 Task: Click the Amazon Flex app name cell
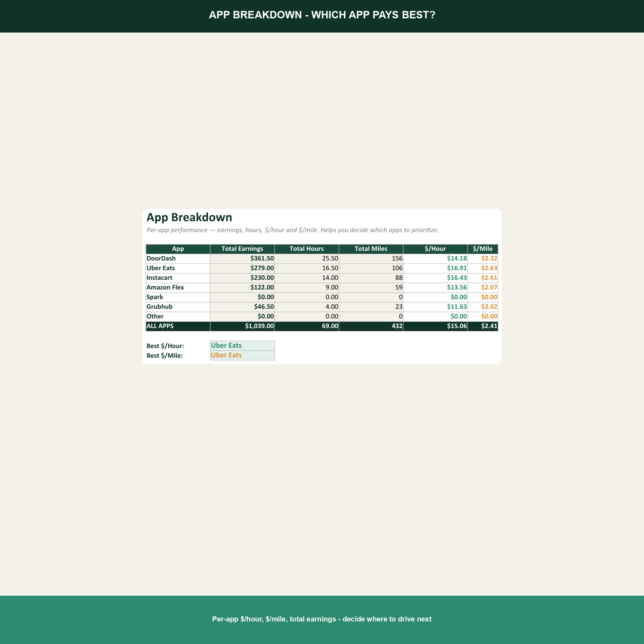pos(178,288)
